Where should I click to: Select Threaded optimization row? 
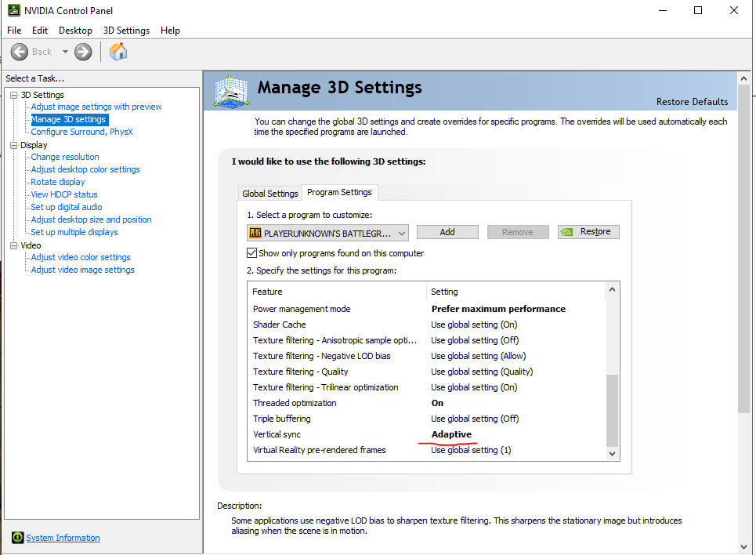pos(427,403)
